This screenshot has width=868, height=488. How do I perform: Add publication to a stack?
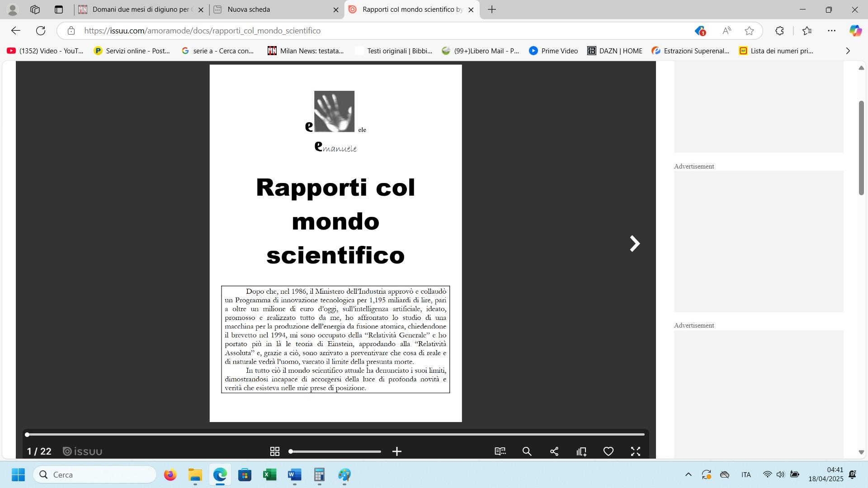(581, 451)
